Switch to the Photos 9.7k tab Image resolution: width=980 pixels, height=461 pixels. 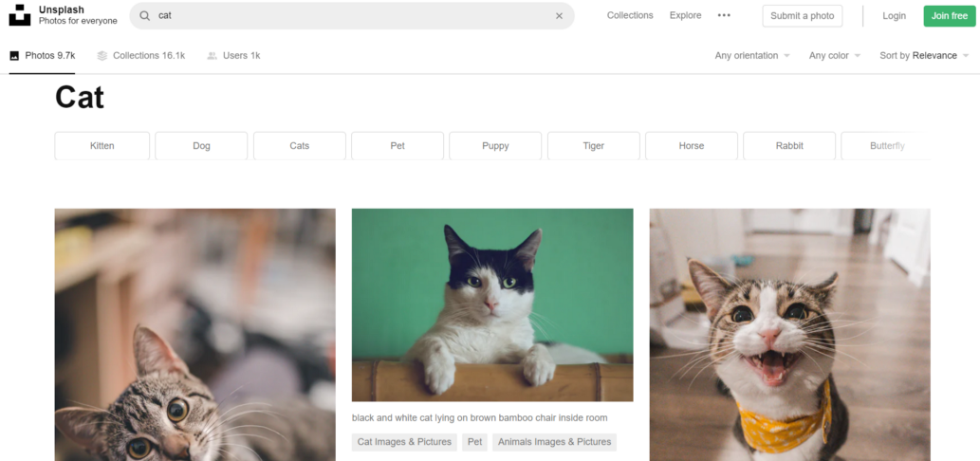tap(43, 56)
